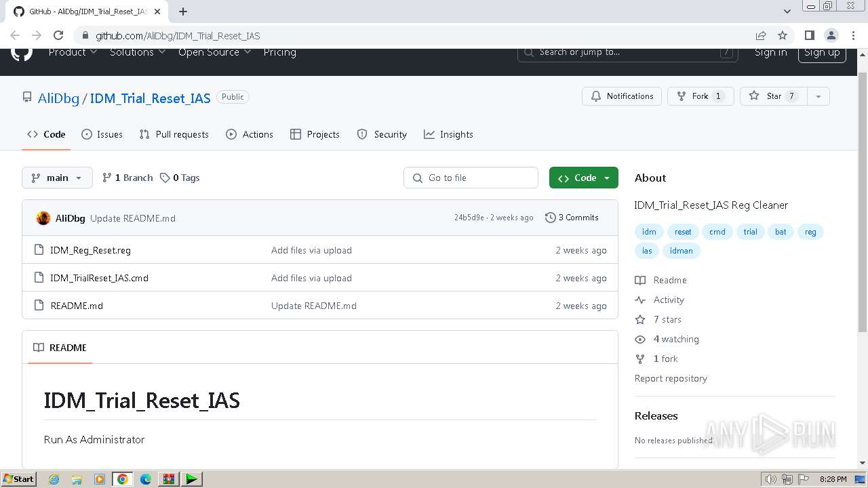View the 4 watching link
Screen dimensions: 868x488
(667, 339)
